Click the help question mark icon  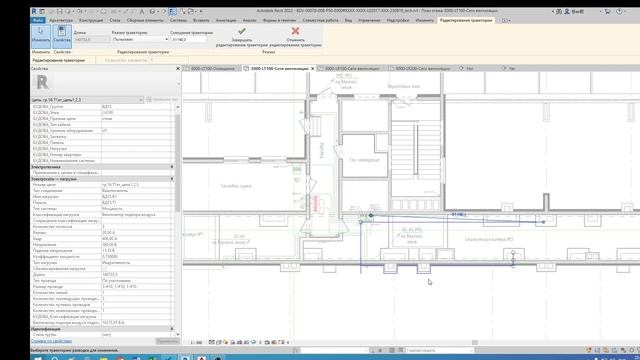point(619,11)
